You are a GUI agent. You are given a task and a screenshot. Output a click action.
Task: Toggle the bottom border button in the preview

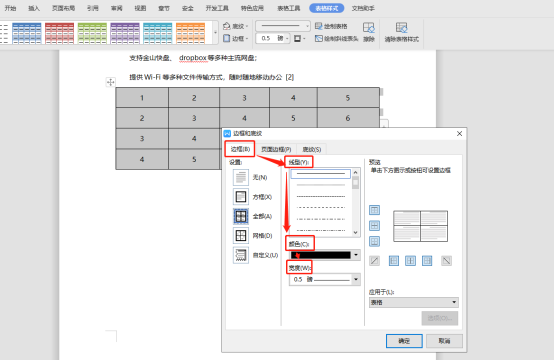pyautogui.click(x=375, y=242)
